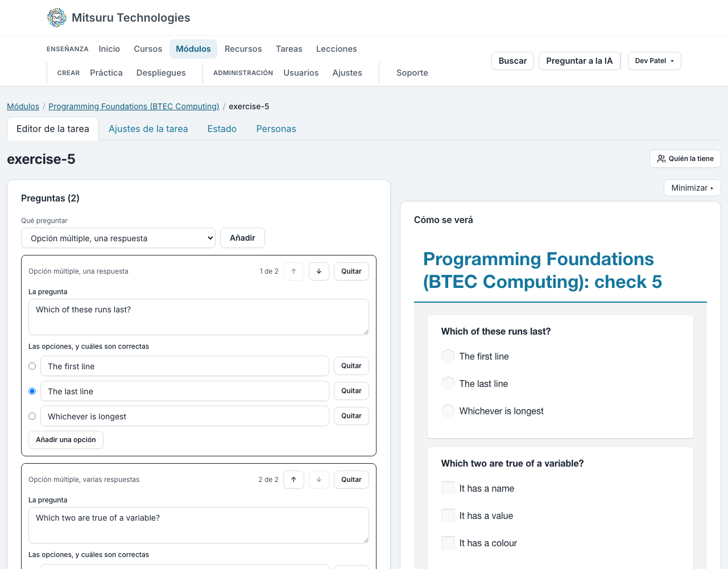
Task: Switch to Ajustes de la tarea tab
Action: coord(148,129)
